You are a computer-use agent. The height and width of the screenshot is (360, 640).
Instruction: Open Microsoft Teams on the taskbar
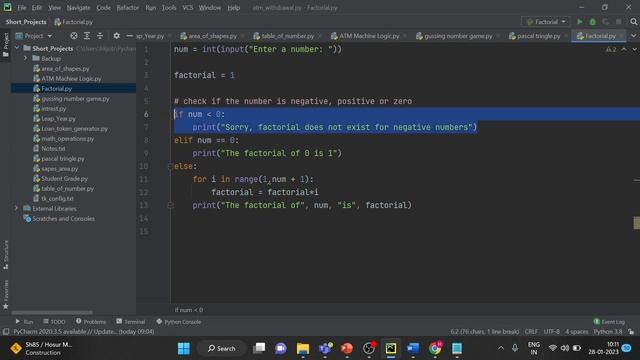coord(325,348)
